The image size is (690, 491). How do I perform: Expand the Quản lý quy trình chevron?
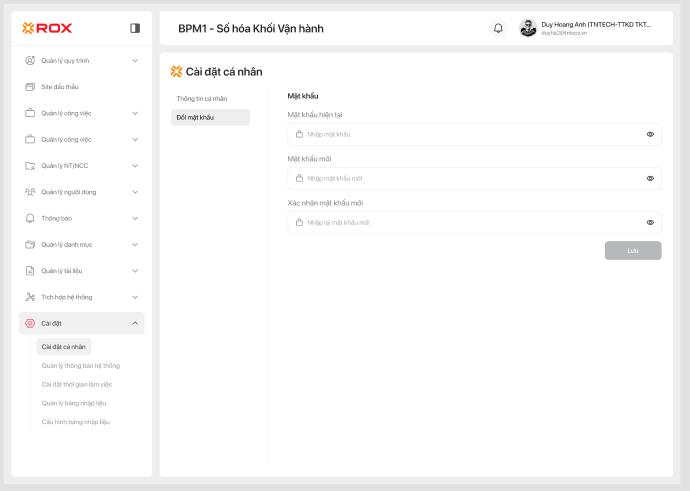tap(135, 61)
